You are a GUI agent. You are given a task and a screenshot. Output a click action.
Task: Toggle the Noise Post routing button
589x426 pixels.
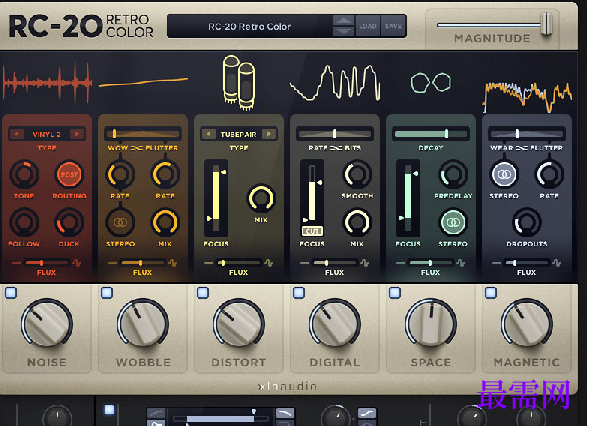pyautogui.click(x=69, y=174)
